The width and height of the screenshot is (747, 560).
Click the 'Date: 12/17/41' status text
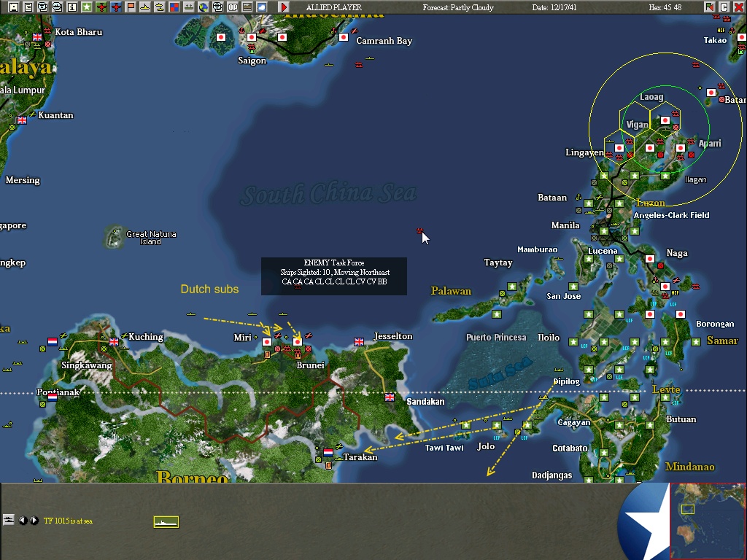[x=554, y=7]
